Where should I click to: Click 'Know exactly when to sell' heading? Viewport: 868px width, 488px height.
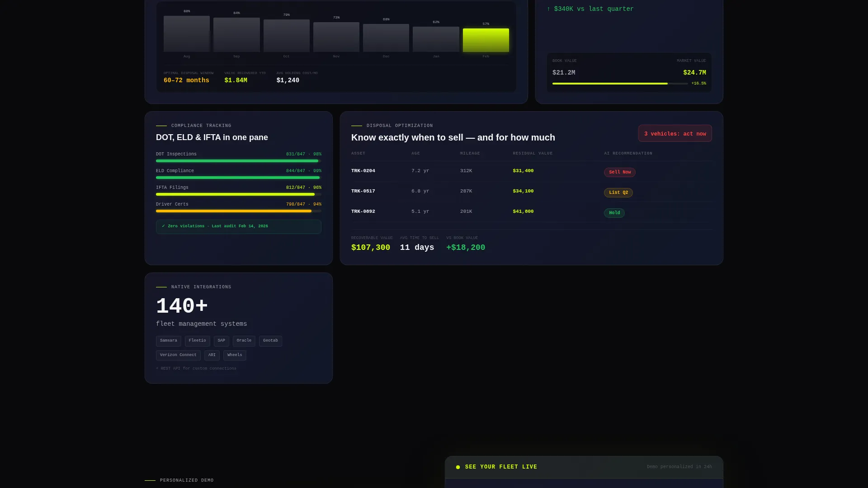point(453,137)
